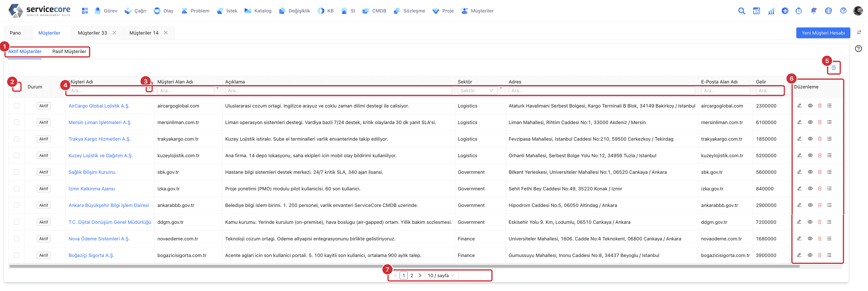The image size is (868, 291).
Task: Tick checkbox for AirCargo Global Lojistik row
Action: [17, 106]
